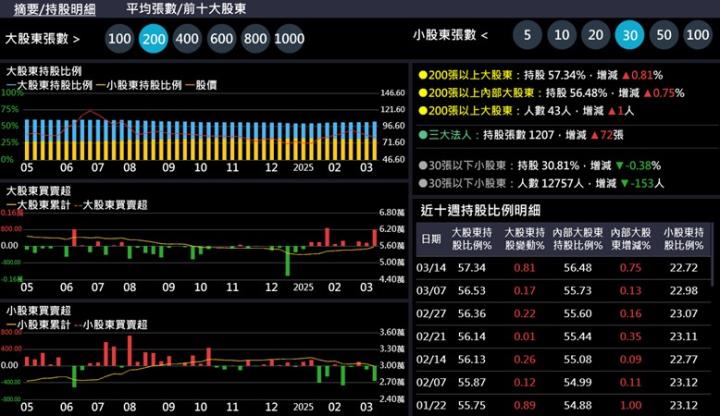Choose 400 for 大股東張數

click(187, 39)
